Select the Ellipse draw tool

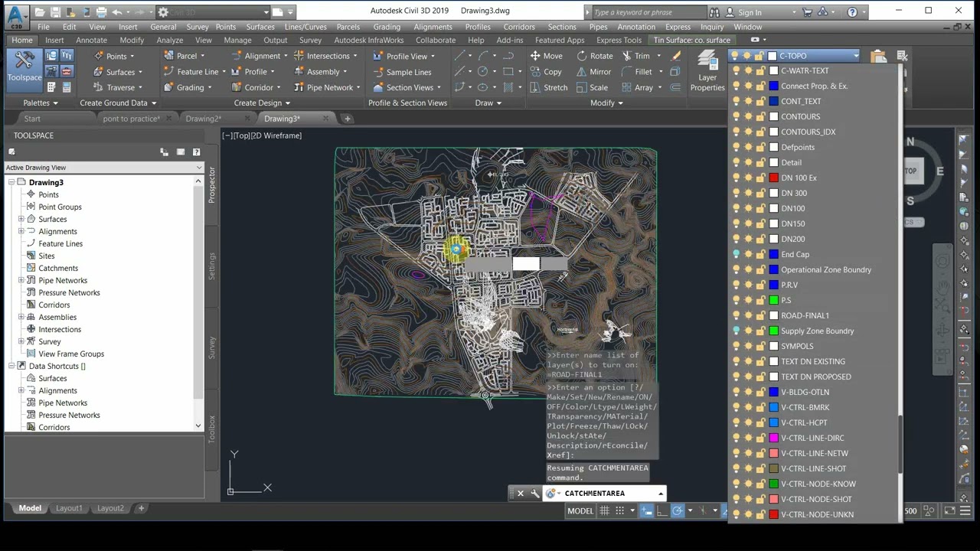pyautogui.click(x=482, y=87)
